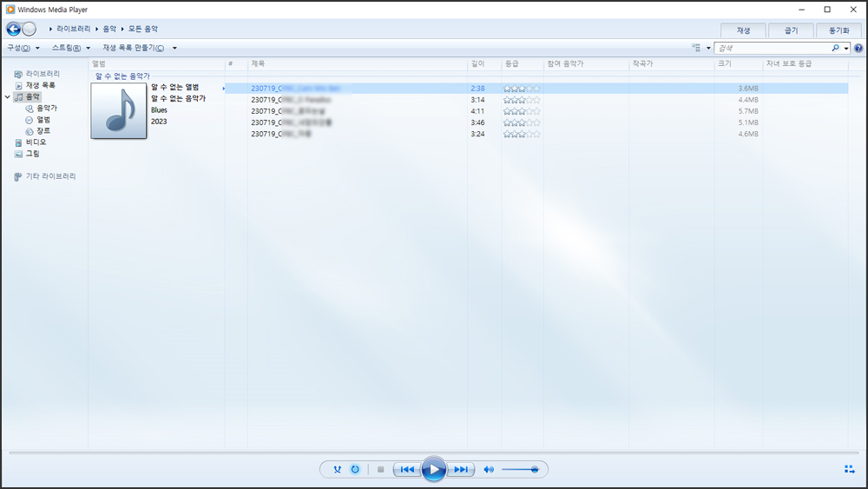Viewport: 868px width, 489px height.
Task: Select 앨범 under 음악
Action: click(43, 120)
